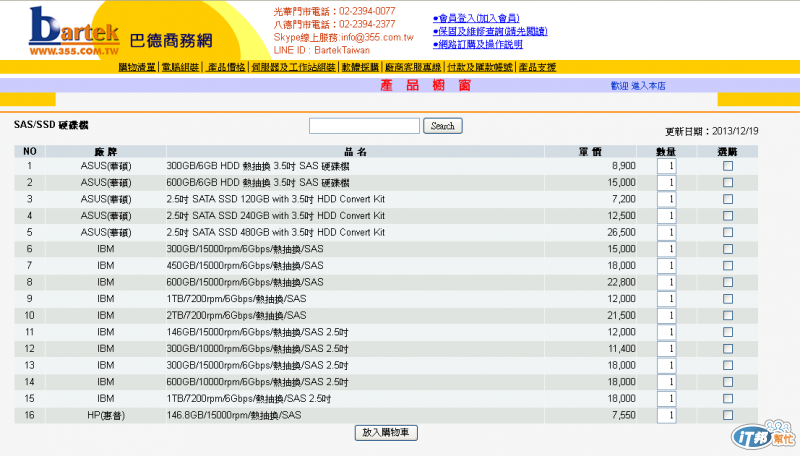Open the 保固及維修查詢 link

coord(490,32)
